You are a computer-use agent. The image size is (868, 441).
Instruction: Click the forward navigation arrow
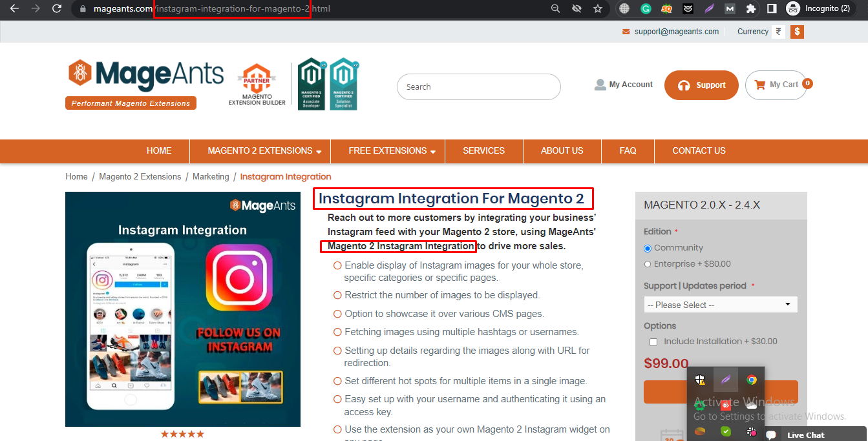[36, 9]
